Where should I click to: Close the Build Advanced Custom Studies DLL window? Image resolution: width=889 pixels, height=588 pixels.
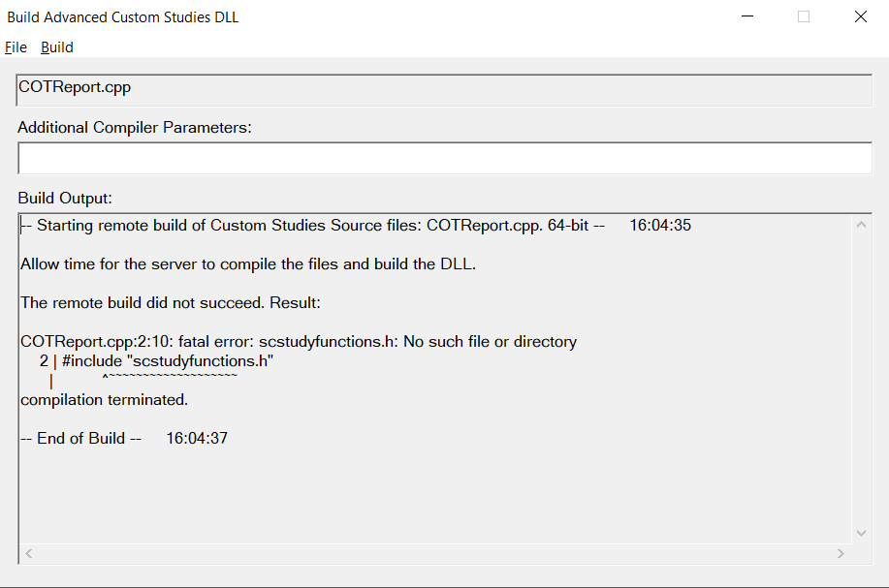click(x=860, y=16)
